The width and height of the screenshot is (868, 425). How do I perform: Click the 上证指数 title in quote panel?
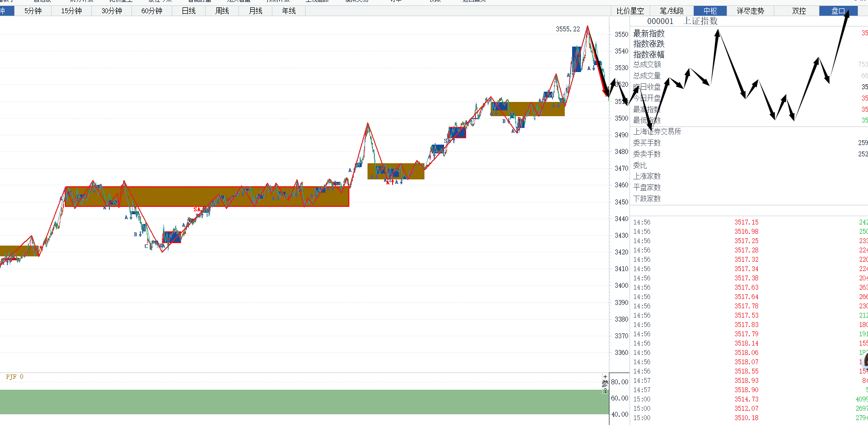click(700, 21)
